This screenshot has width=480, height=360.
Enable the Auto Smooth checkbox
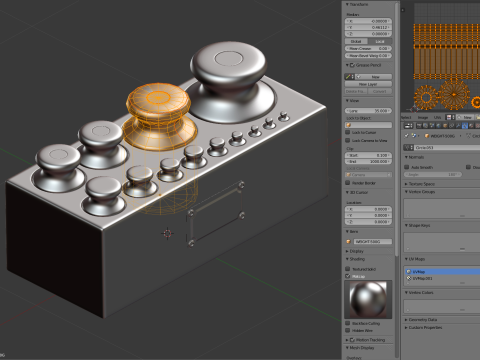pos(407,167)
